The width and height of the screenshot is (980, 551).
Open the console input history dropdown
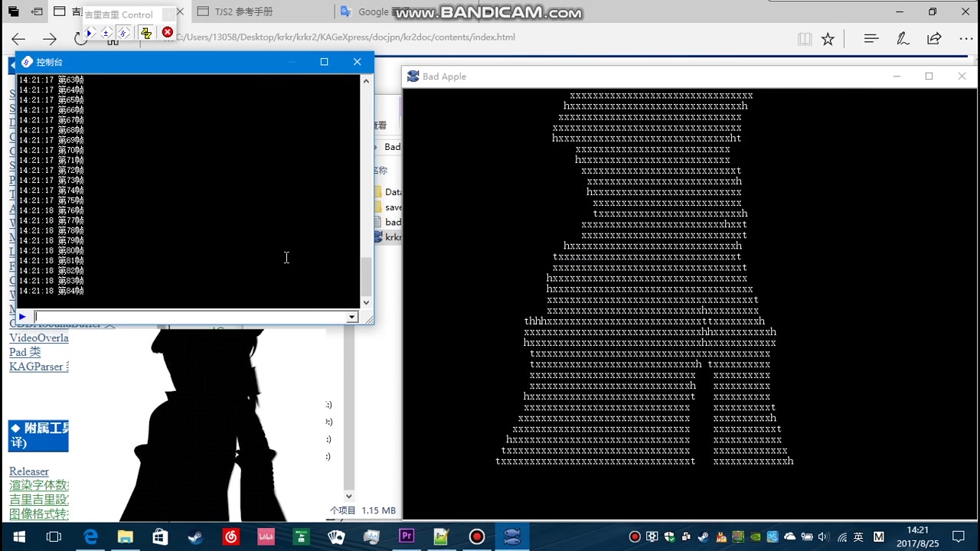pos(352,317)
